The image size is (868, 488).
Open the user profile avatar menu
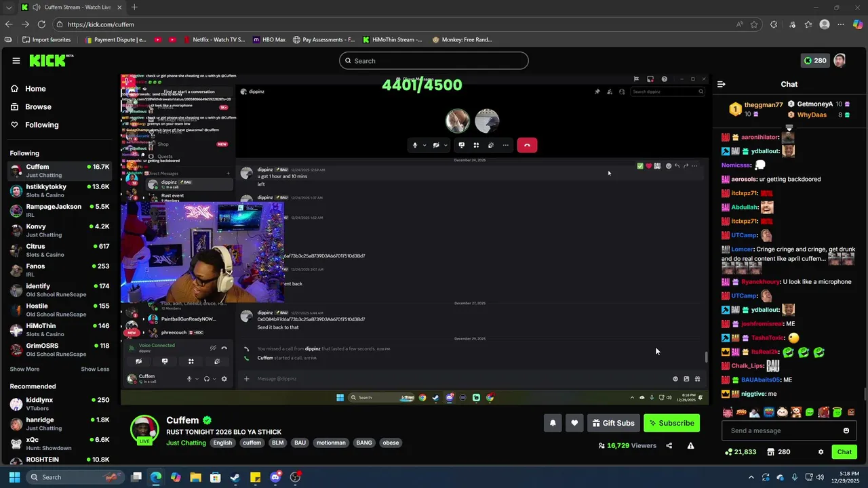840,60
